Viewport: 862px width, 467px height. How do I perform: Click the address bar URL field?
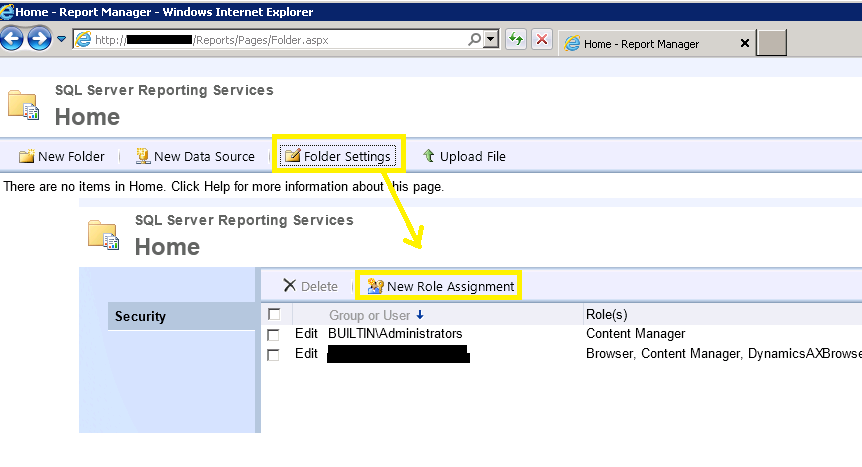pos(280,40)
